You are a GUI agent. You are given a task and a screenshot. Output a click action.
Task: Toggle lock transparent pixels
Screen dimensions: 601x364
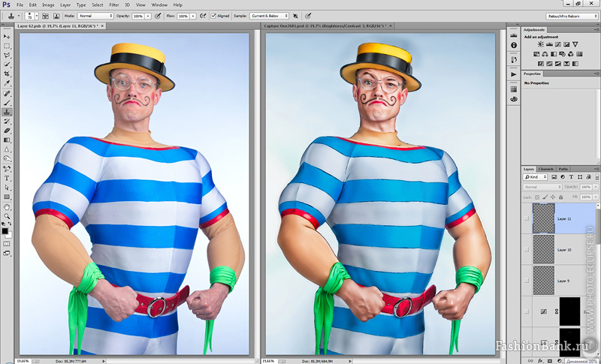point(537,197)
